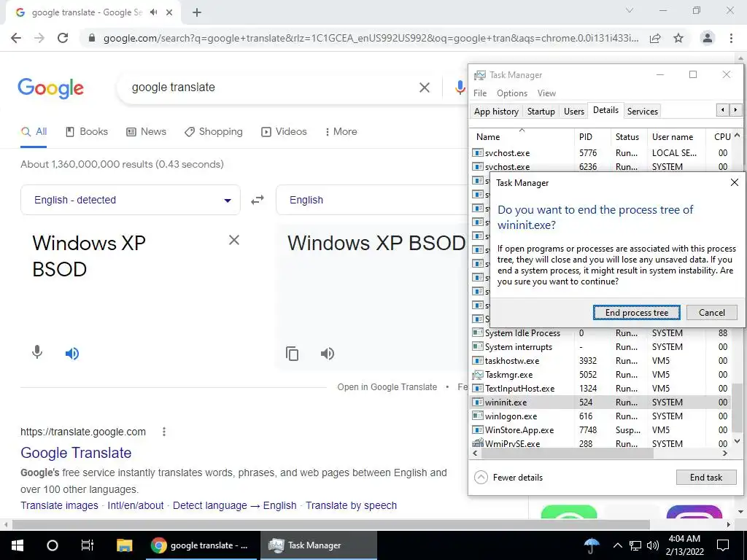Select the Details tab
This screenshot has width=747, height=560.
click(605, 110)
